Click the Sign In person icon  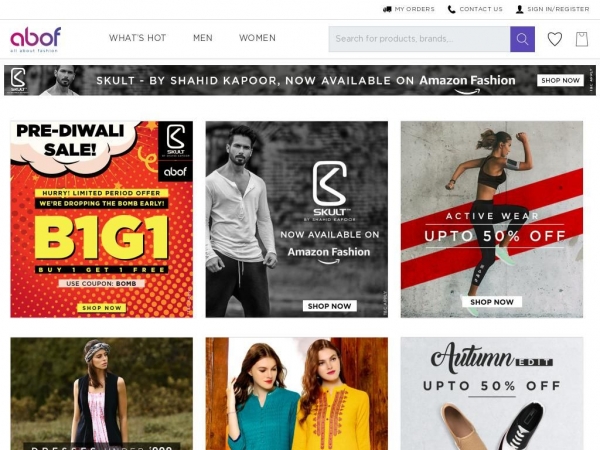tap(519, 9)
